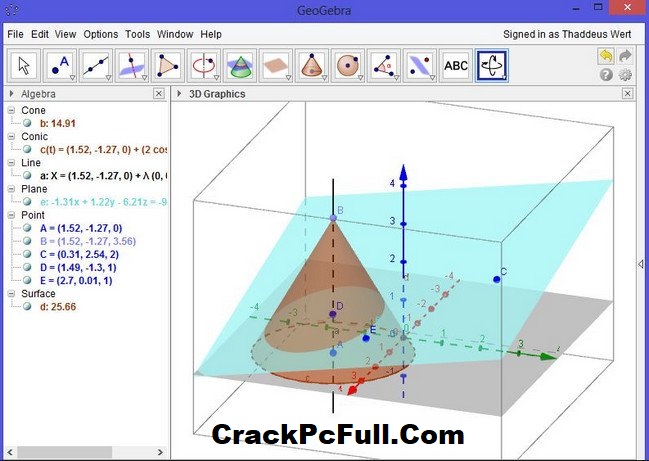This screenshot has height=461, width=649.
Task: Collapse the Cone category in Algebra view
Action: (12, 110)
